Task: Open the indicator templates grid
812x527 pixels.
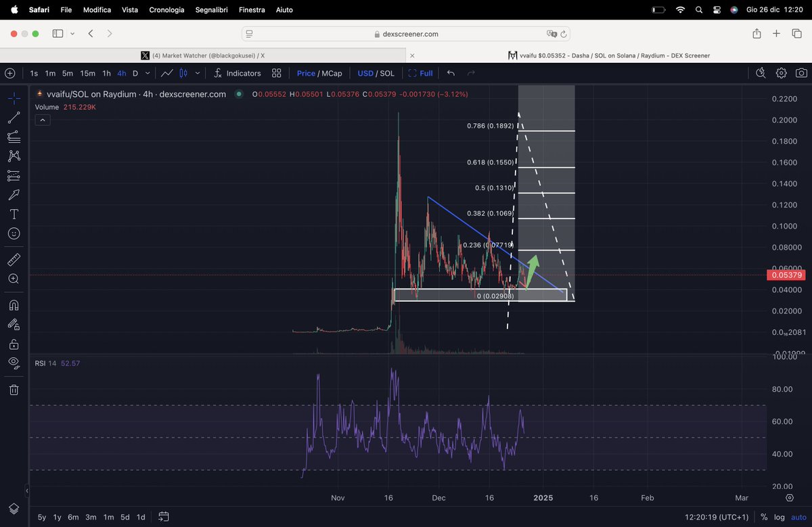Action: pyautogui.click(x=276, y=73)
